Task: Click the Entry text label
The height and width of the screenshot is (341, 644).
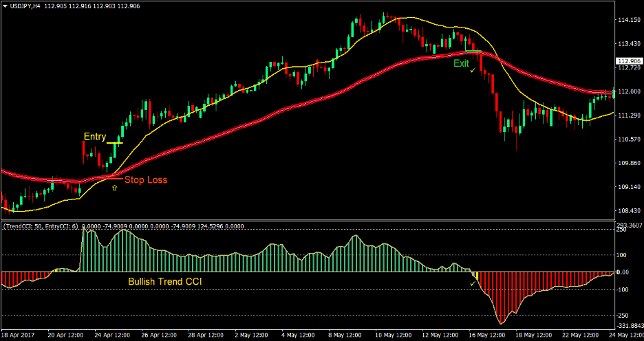Action: pyautogui.click(x=95, y=137)
